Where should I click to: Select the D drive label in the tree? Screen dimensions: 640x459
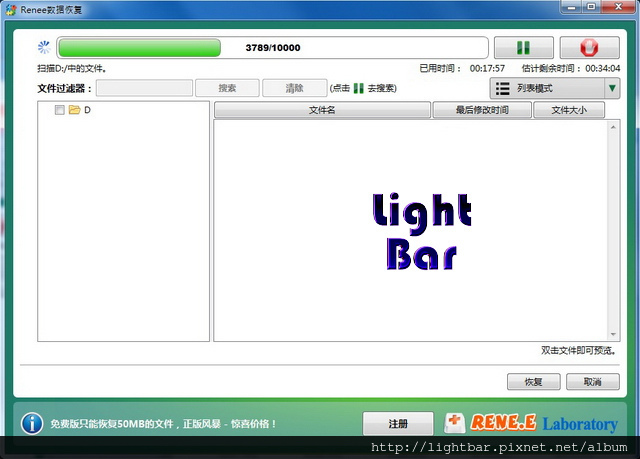87,110
